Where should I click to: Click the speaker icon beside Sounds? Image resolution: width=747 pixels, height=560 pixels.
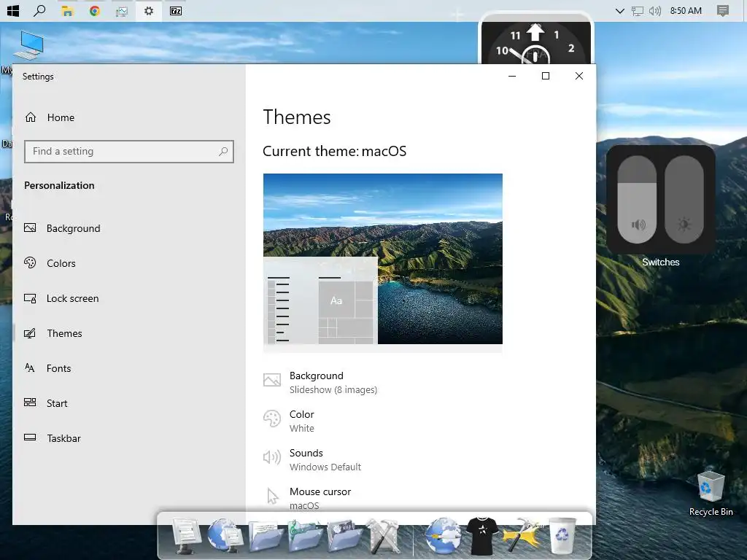(x=272, y=457)
